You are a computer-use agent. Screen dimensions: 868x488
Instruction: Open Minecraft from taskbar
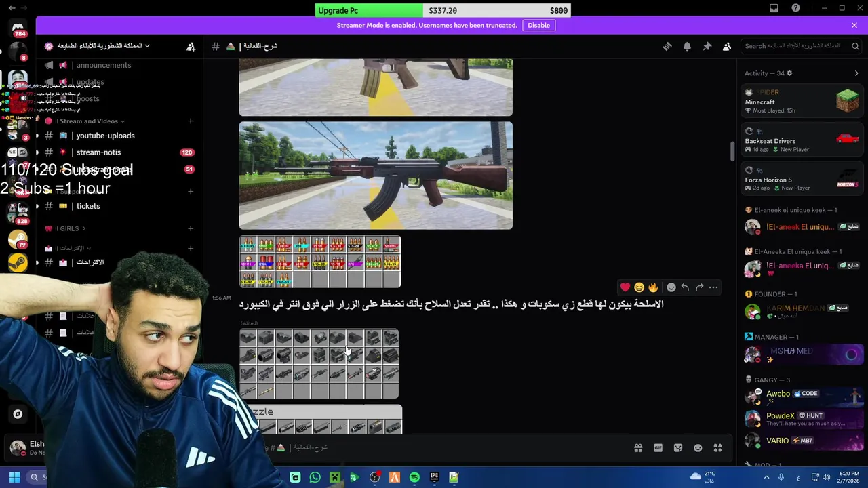334,477
